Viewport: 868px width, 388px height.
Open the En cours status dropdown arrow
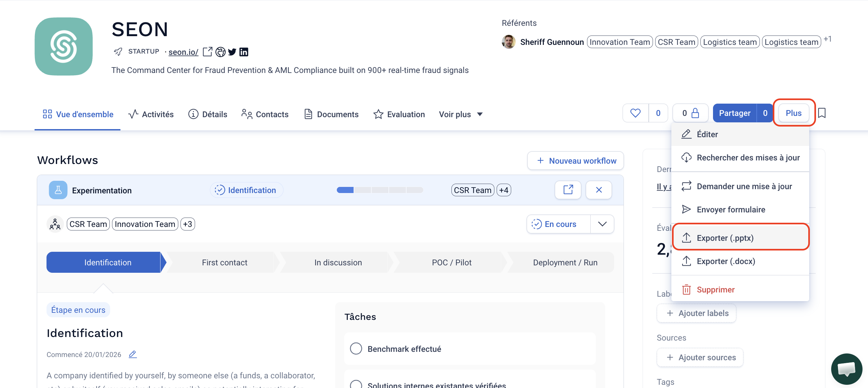tap(602, 224)
